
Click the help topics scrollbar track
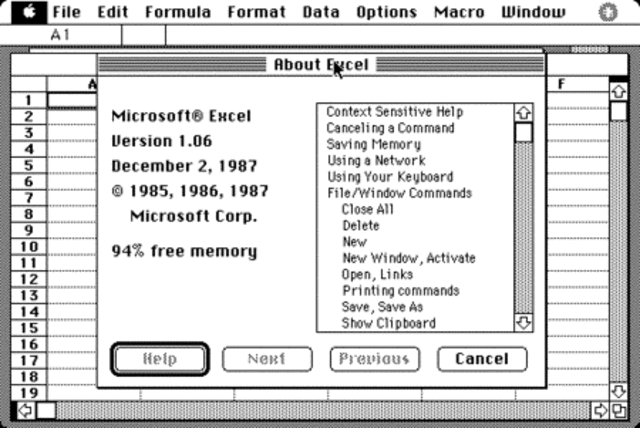[x=524, y=228]
